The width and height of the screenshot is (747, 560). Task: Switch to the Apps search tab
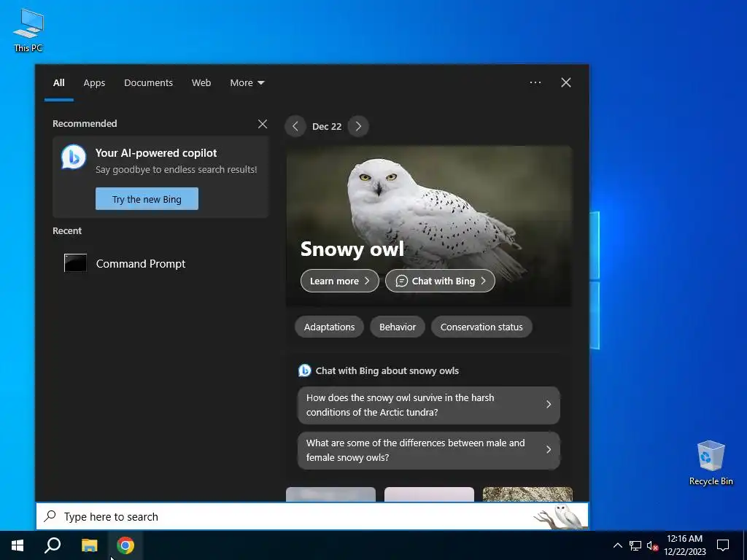pos(94,83)
